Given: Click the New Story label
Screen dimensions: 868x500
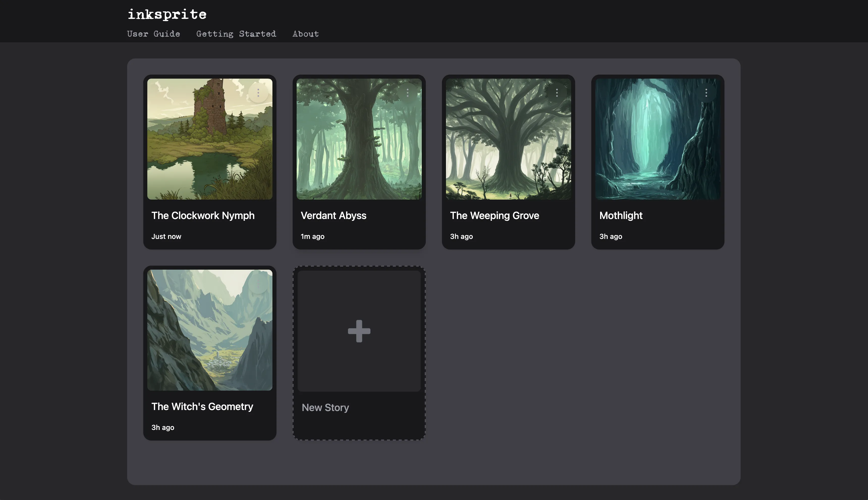Looking at the screenshot, I should pos(325,408).
